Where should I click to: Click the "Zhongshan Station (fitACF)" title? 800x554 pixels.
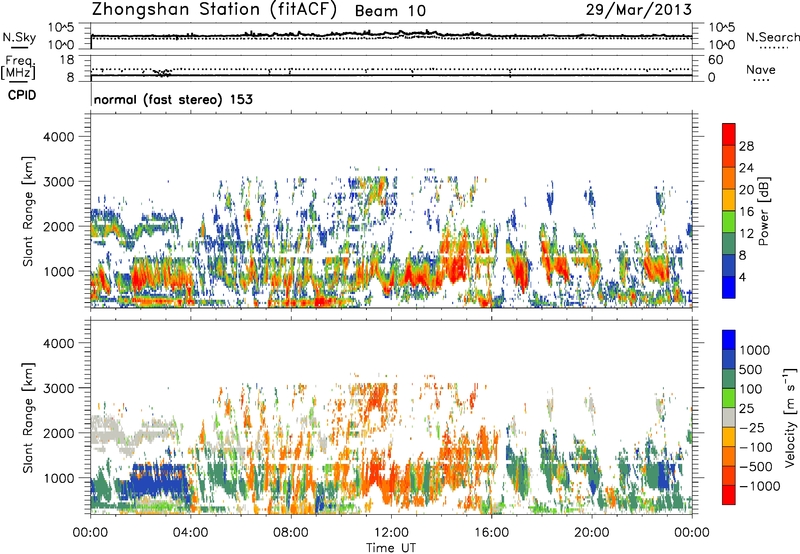[x=214, y=10]
